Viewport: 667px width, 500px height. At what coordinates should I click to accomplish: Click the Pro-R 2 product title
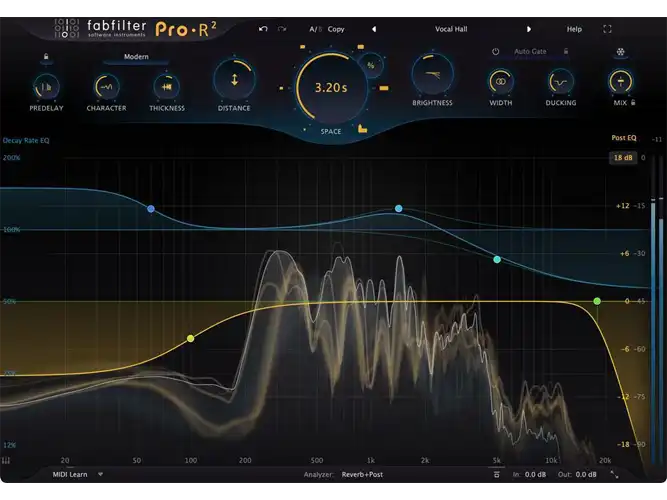(186, 29)
